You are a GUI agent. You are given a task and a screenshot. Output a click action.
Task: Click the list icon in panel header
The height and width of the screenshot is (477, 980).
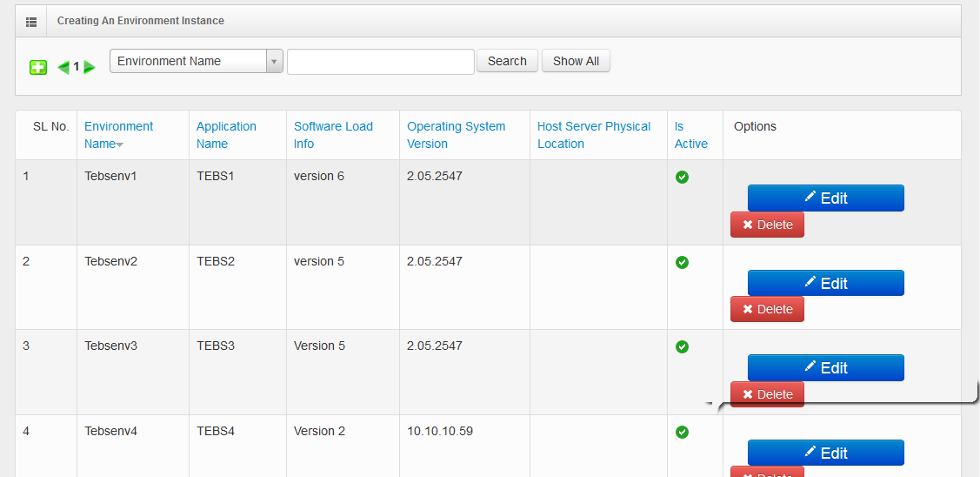tap(31, 21)
